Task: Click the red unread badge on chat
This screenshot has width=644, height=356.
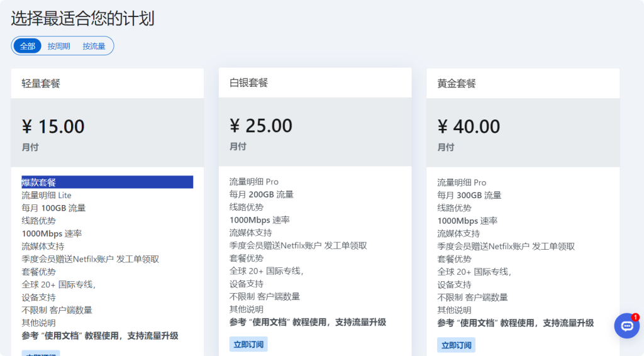Action: tap(635, 317)
